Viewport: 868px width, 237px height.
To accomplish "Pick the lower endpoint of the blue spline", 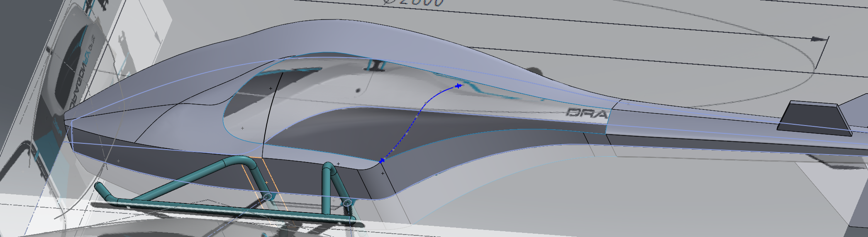I will (382, 160).
